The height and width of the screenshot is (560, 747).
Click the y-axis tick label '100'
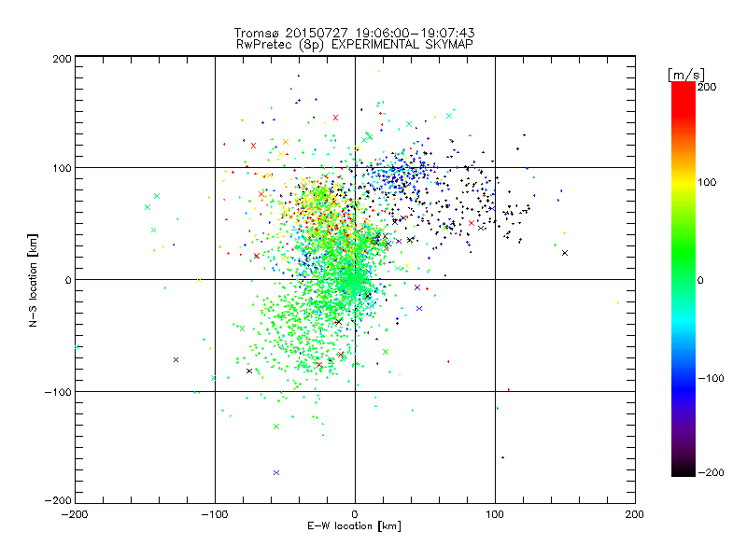pos(62,169)
